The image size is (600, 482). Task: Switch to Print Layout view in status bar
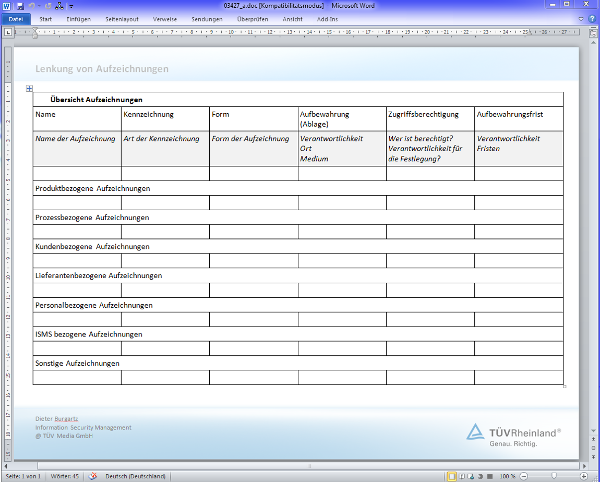point(451,475)
